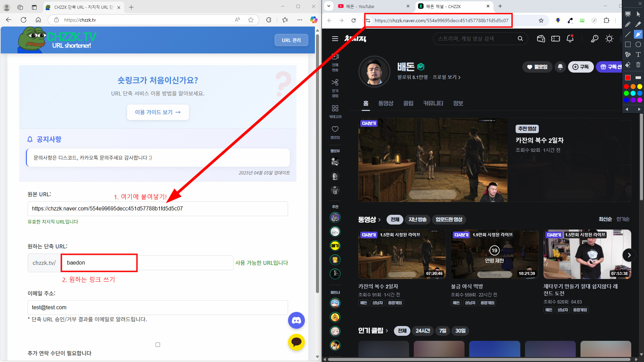The width and height of the screenshot is (644, 362).
Task: Switch to 커뮤니티 channel tab
Action: [x=433, y=104]
